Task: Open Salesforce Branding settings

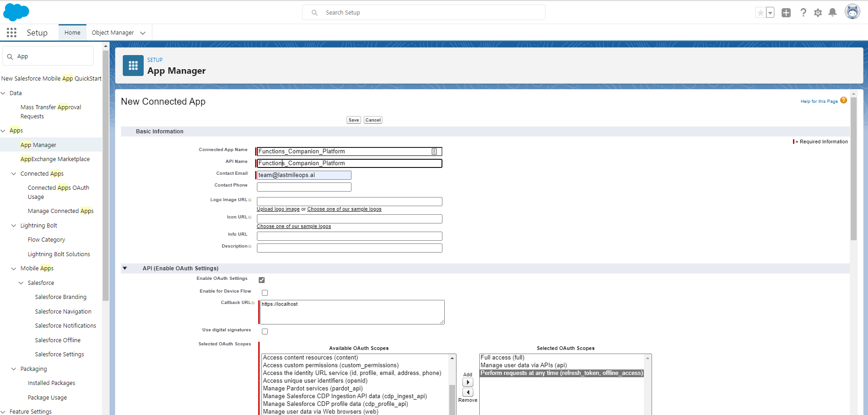Action: [60, 297]
